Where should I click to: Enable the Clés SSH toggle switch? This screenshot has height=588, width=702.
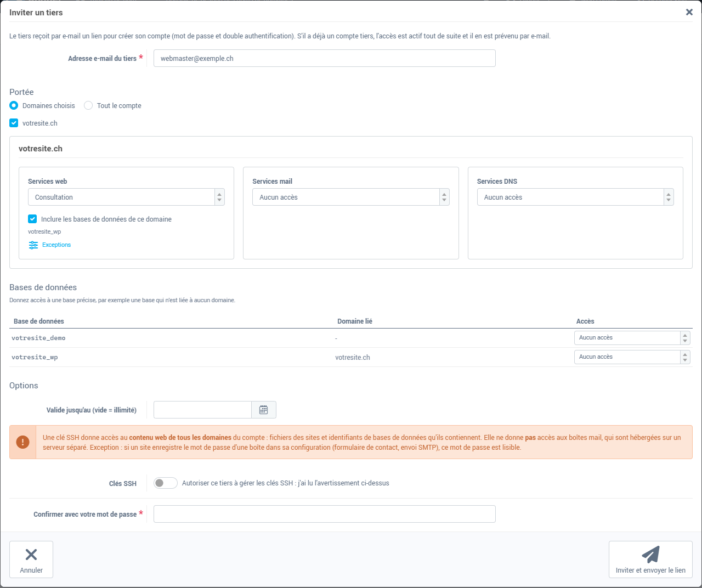click(165, 483)
